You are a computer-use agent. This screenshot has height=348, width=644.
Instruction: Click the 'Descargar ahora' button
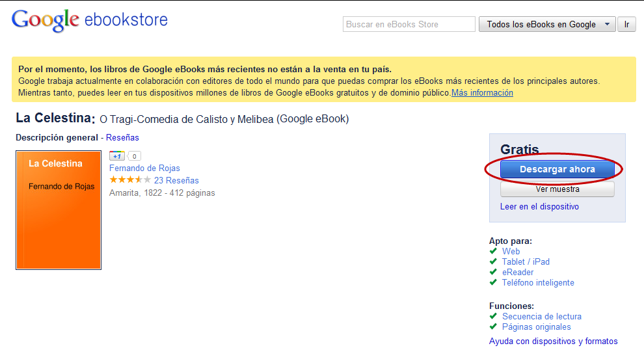pyautogui.click(x=557, y=170)
